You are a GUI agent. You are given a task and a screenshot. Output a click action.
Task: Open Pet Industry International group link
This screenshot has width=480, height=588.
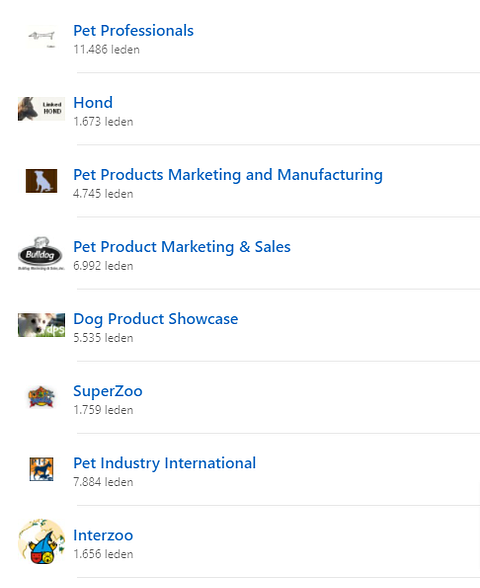click(x=165, y=463)
